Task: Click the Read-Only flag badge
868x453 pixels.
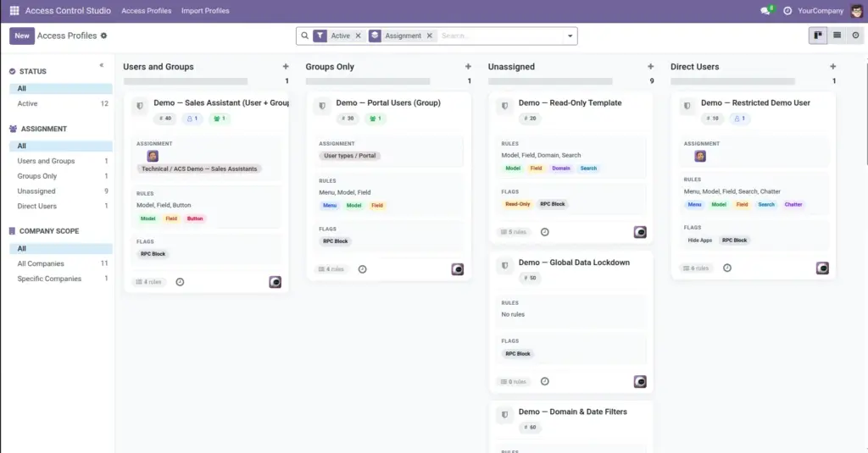Action: pyautogui.click(x=518, y=204)
